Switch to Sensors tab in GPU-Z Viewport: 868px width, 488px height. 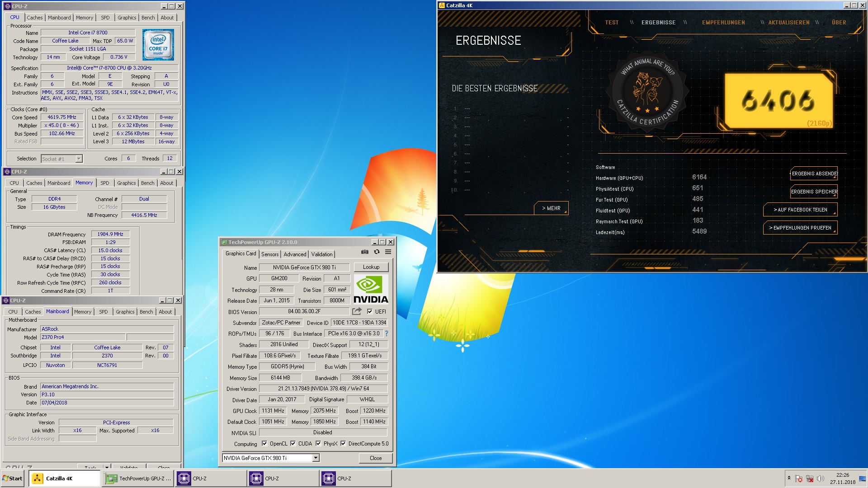coord(270,254)
